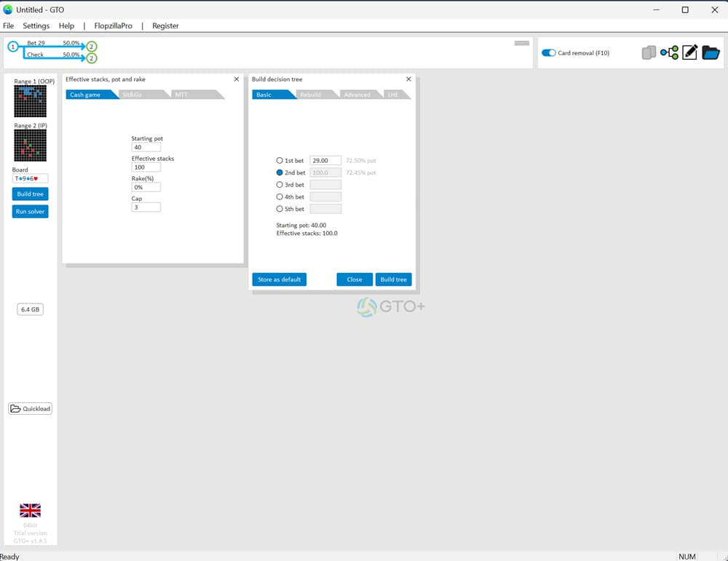Select node 2 after Bet 29
The height and width of the screenshot is (561, 728).
pos(92,47)
